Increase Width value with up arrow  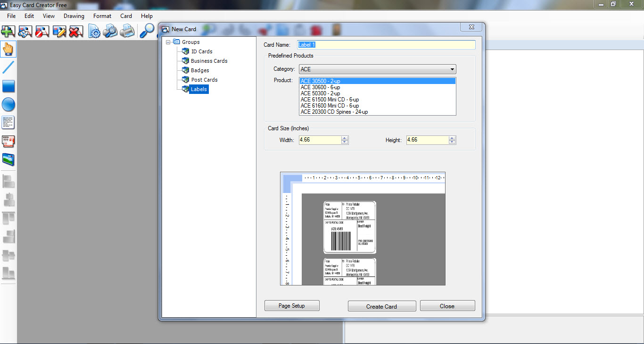click(345, 138)
